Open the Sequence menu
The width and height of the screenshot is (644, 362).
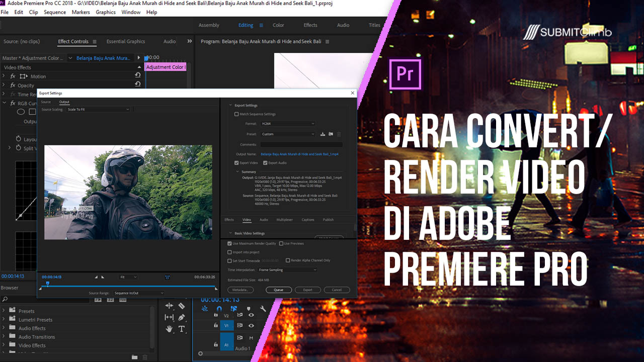(x=55, y=12)
